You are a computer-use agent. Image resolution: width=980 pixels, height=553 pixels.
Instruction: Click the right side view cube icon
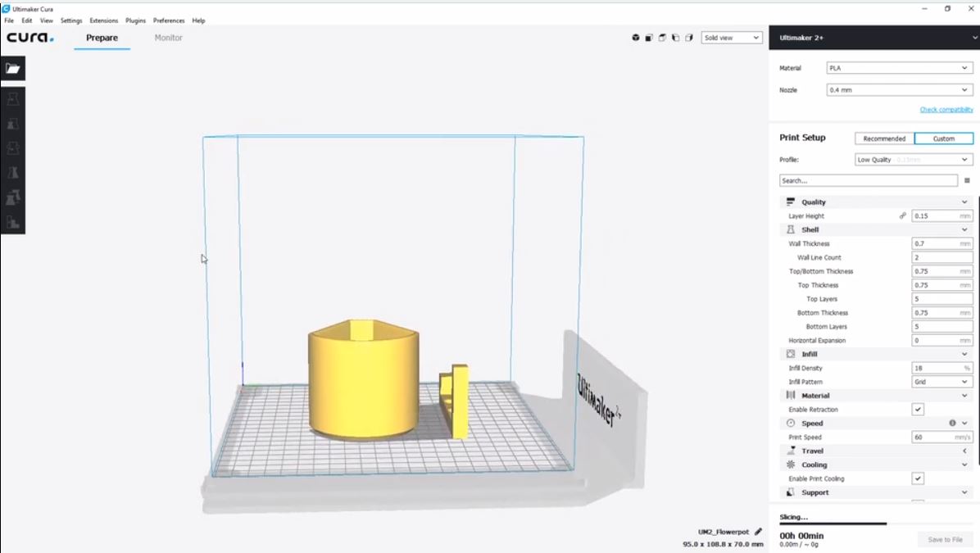pyautogui.click(x=689, y=38)
